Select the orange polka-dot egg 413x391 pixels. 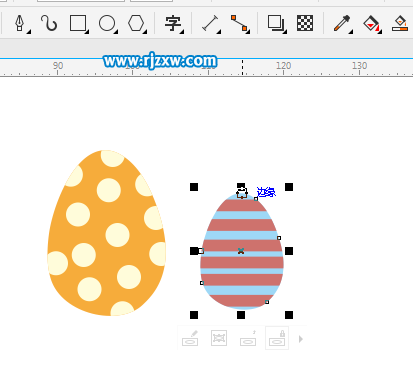point(107,233)
